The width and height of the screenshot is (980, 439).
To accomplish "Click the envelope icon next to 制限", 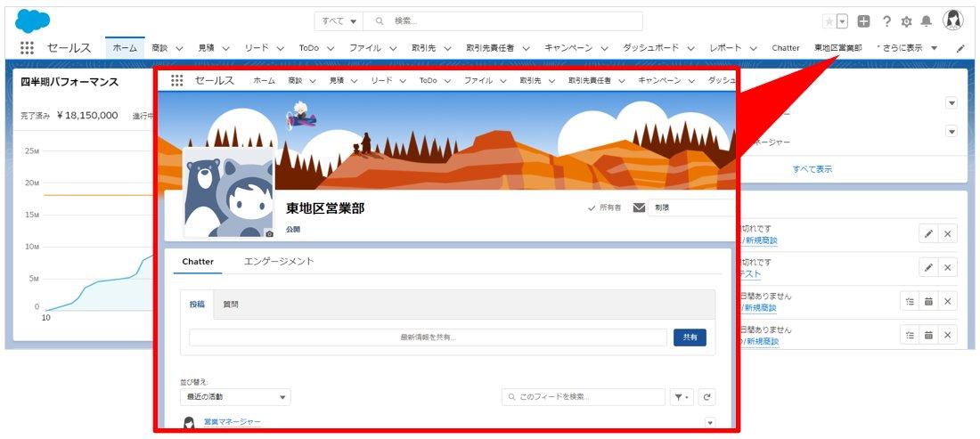I will (639, 208).
